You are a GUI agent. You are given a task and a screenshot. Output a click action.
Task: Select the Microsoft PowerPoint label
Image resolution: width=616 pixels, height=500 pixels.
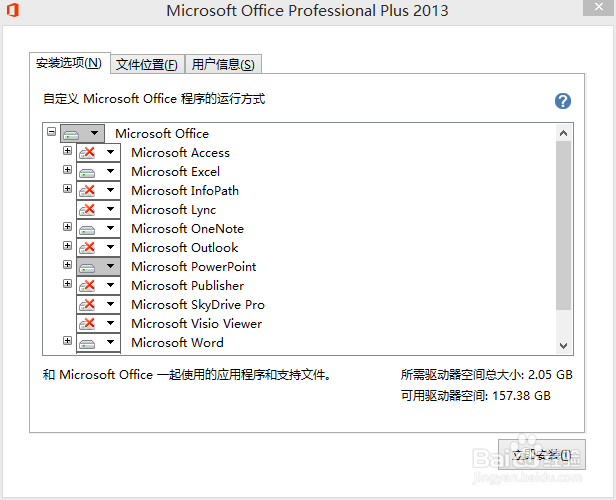[x=193, y=267]
